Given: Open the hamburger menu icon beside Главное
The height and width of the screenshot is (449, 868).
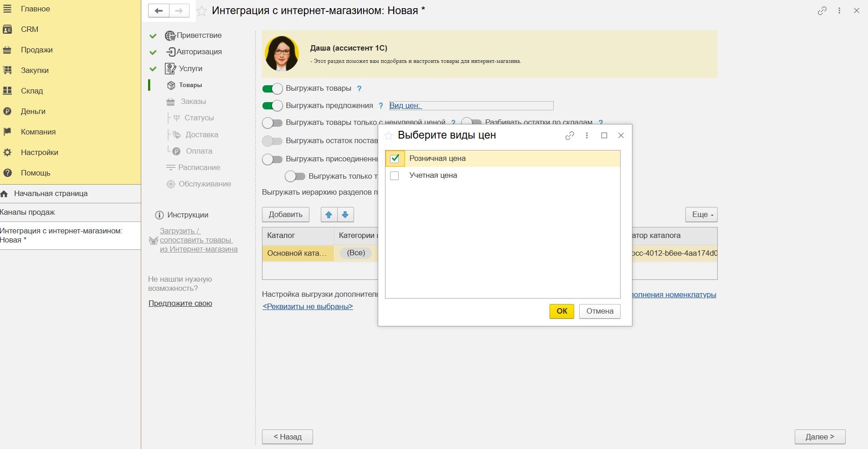Looking at the screenshot, I should pos(7,9).
